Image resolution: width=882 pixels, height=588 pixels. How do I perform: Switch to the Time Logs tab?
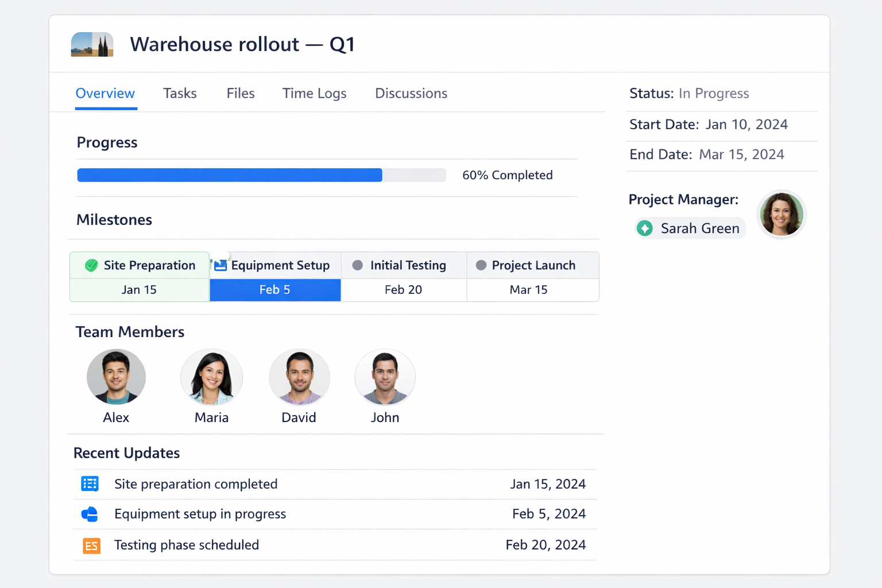(x=314, y=93)
